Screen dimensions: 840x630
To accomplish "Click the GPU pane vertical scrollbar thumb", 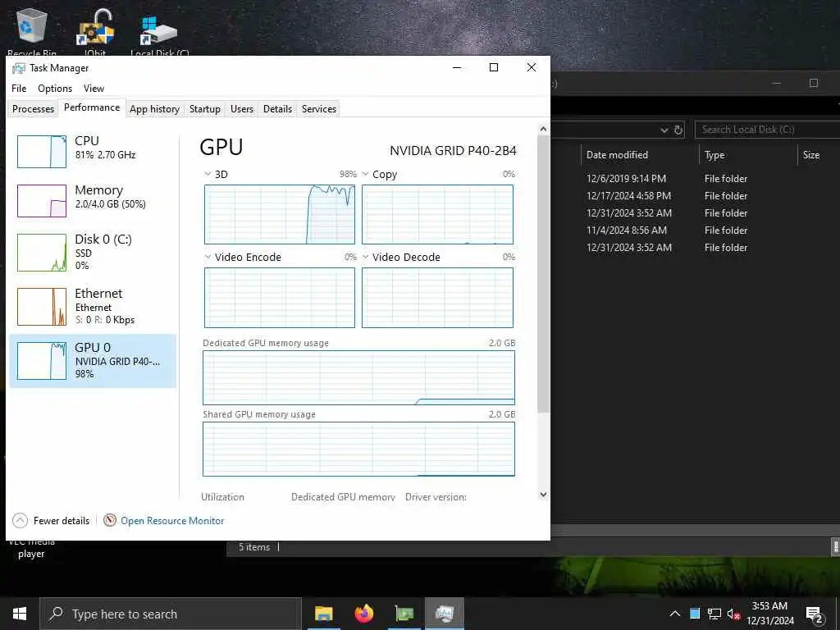I will 543,273.
